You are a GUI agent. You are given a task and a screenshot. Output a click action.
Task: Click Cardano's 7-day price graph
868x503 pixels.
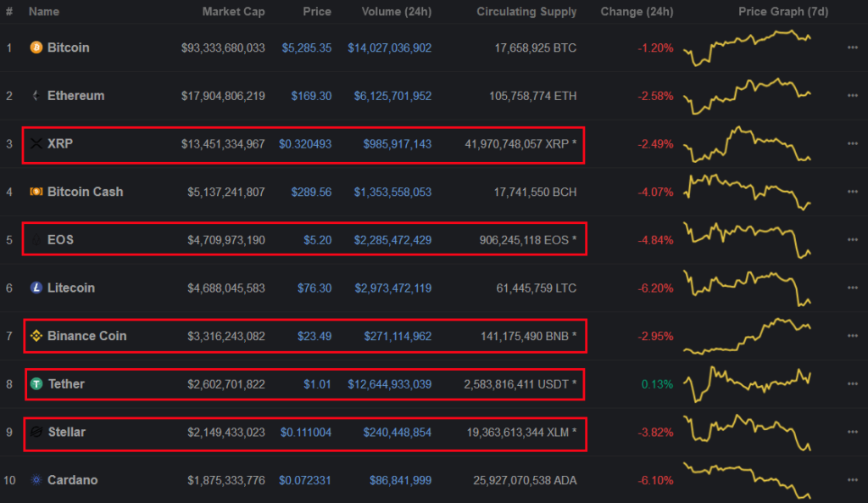750,479
